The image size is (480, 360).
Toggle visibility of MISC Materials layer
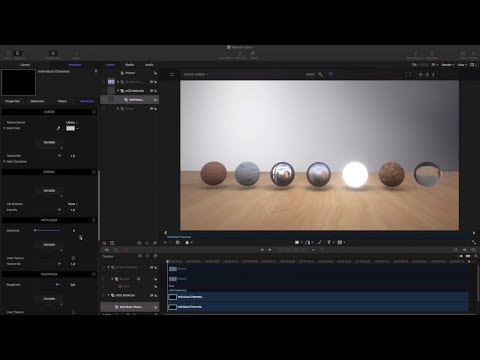[104, 91]
